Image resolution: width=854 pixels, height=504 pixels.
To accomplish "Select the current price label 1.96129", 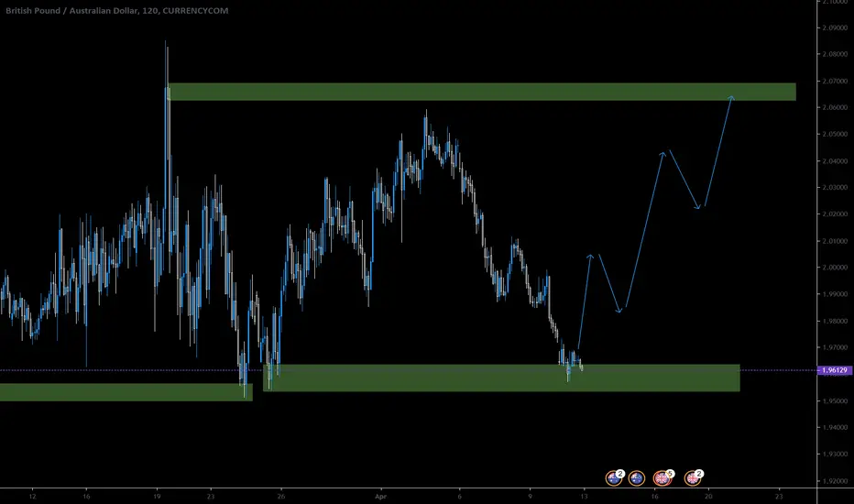I will pyautogui.click(x=836, y=370).
